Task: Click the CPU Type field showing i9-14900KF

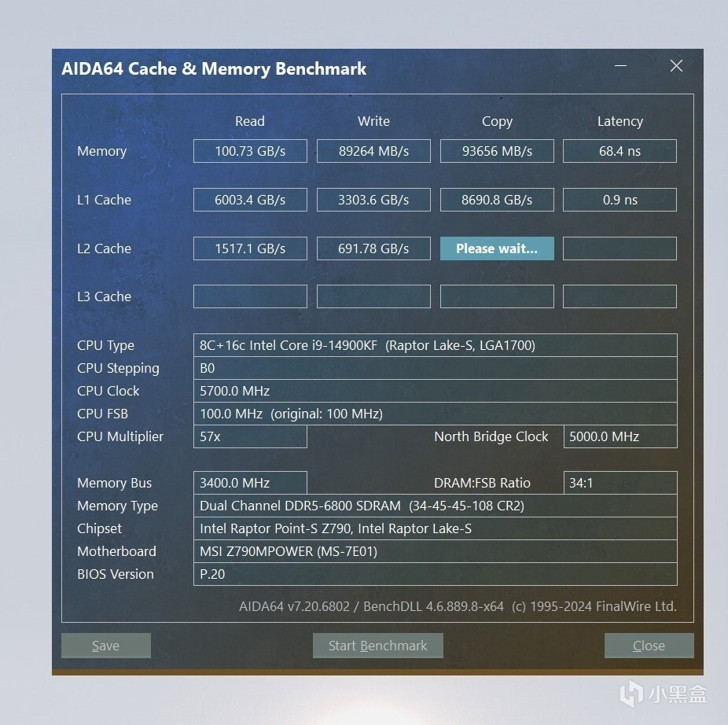Action: click(435, 345)
